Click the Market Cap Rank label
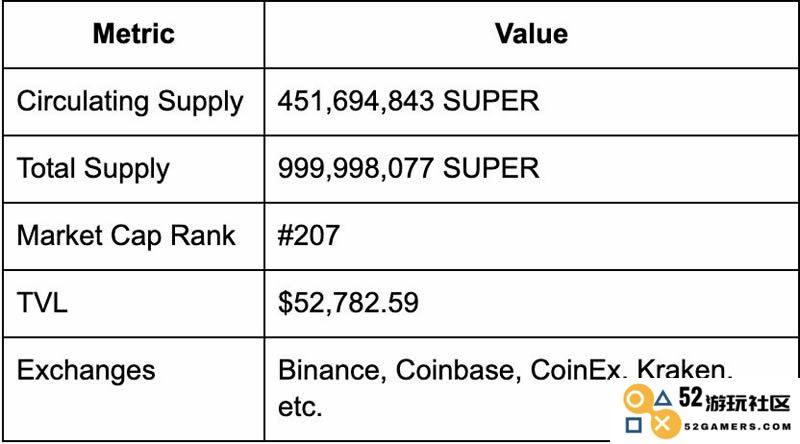Viewport: 800px width, 444px height. [x=126, y=236]
